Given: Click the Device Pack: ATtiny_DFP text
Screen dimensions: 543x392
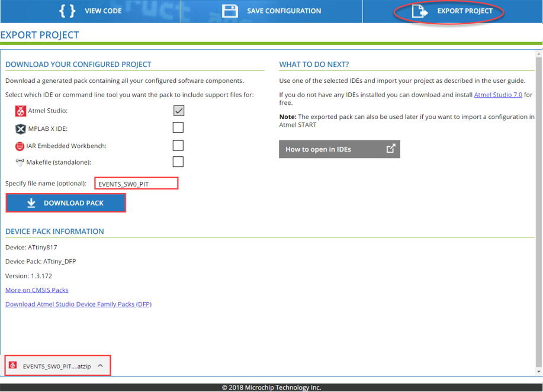Looking at the screenshot, I should (40, 262).
